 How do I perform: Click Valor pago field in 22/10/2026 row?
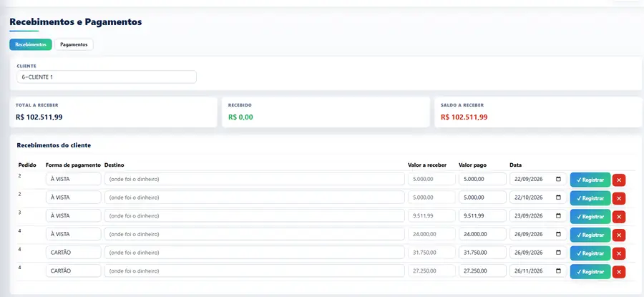482,198
